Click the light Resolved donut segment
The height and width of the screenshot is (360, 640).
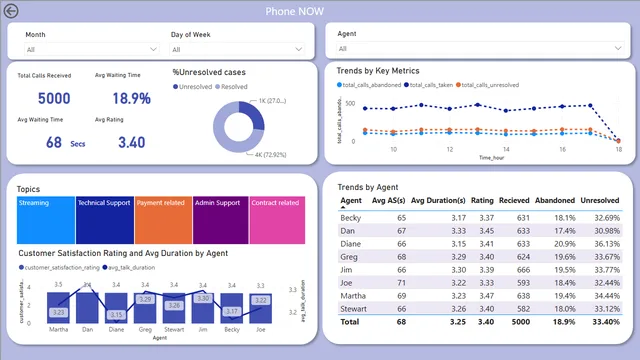(x=222, y=135)
